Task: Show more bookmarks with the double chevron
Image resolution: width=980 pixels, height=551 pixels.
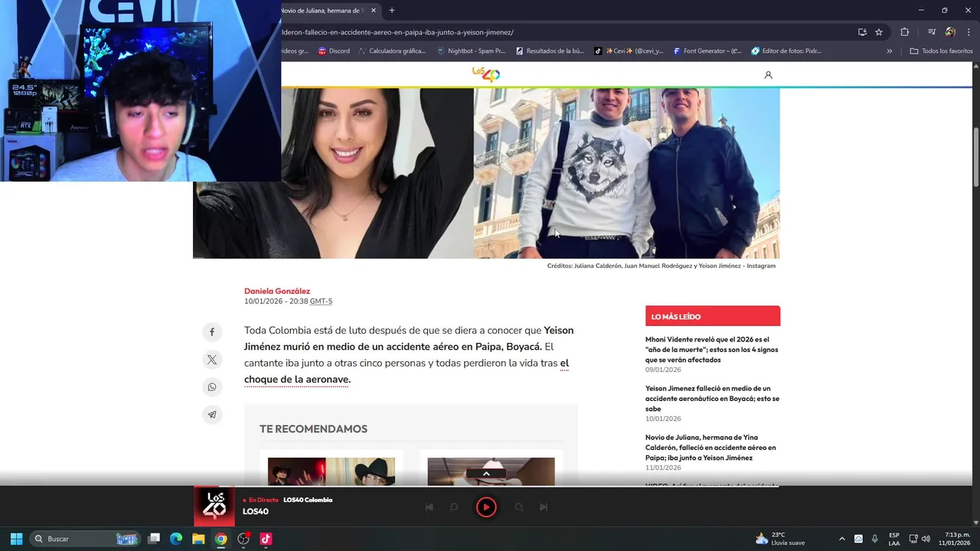Action: click(890, 51)
